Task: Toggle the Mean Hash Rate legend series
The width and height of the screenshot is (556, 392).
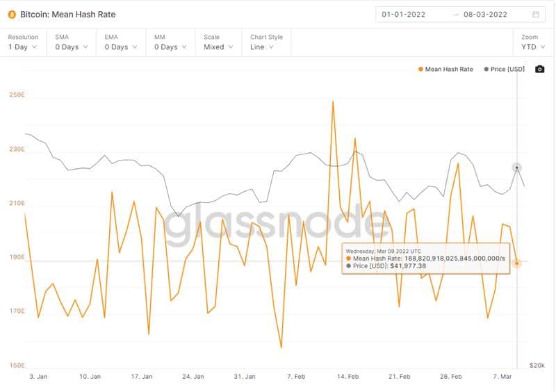Action: tap(445, 70)
